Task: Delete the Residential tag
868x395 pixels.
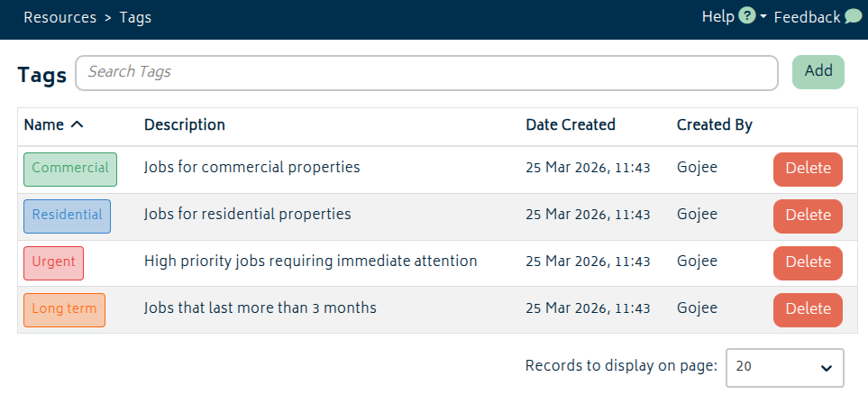Action: coord(808,216)
